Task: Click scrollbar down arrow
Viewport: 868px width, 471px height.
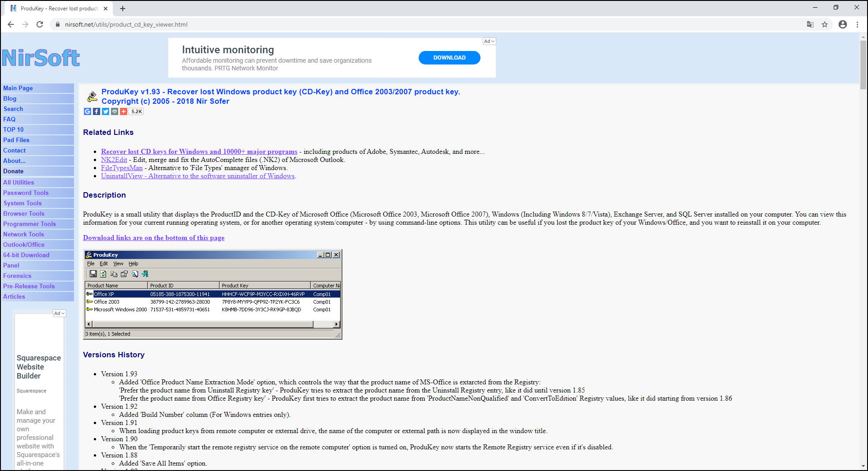Action: point(863,466)
